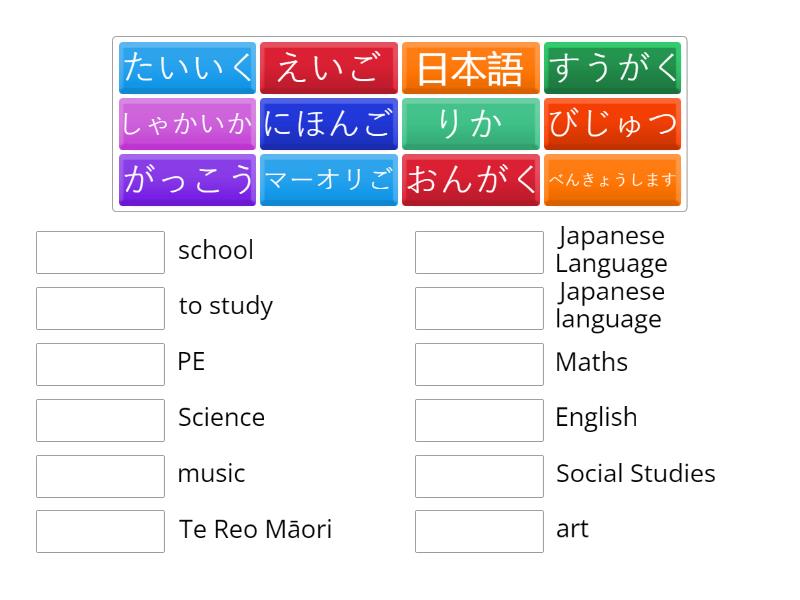Click the empty slot for "Te Reo Māori"
The width and height of the screenshot is (800, 600).
[x=100, y=531]
